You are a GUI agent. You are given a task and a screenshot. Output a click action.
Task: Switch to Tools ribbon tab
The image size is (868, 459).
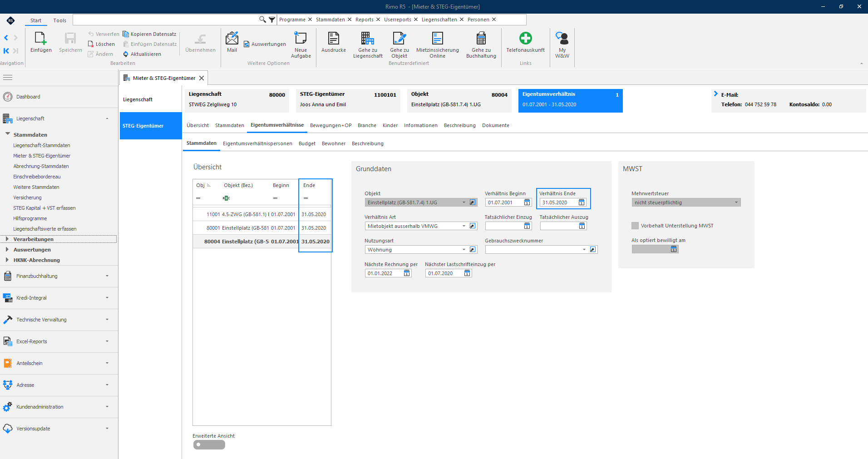(59, 20)
